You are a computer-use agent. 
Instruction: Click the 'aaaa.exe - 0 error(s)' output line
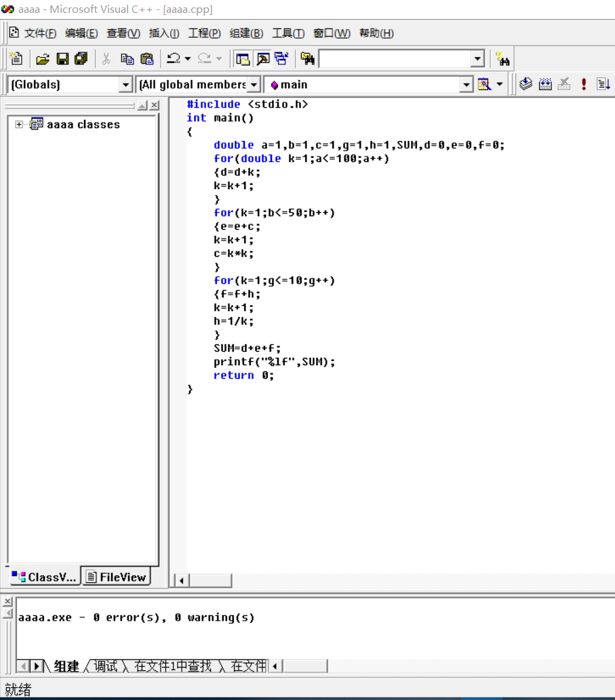click(136, 617)
